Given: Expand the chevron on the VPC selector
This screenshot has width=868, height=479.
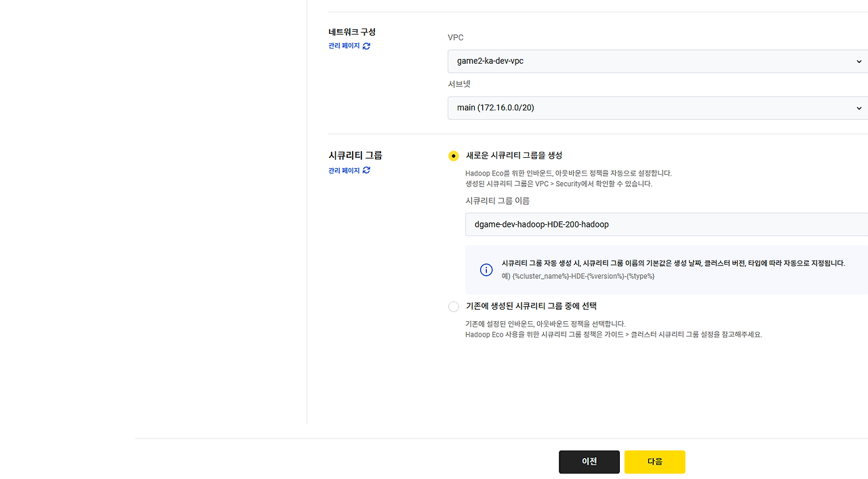Looking at the screenshot, I should (x=859, y=61).
